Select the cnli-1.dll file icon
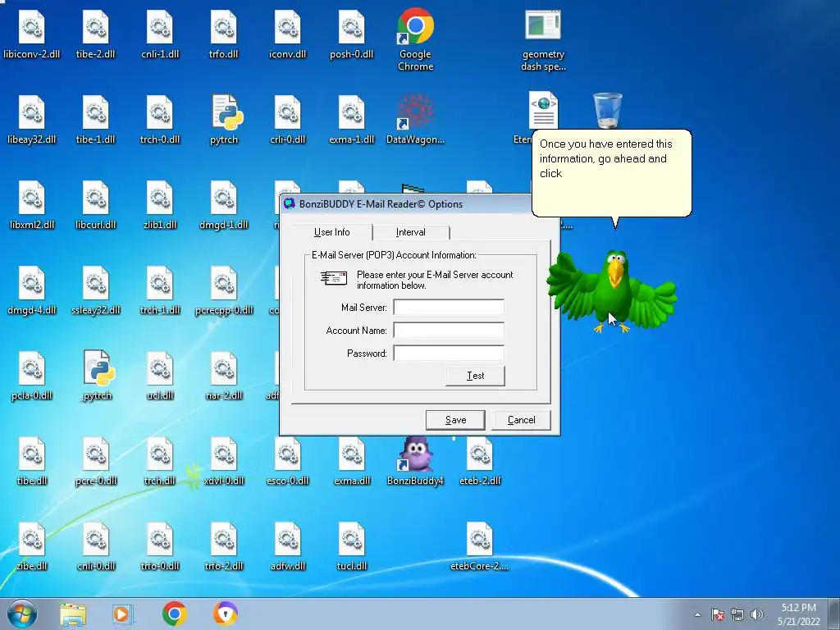 point(160,34)
